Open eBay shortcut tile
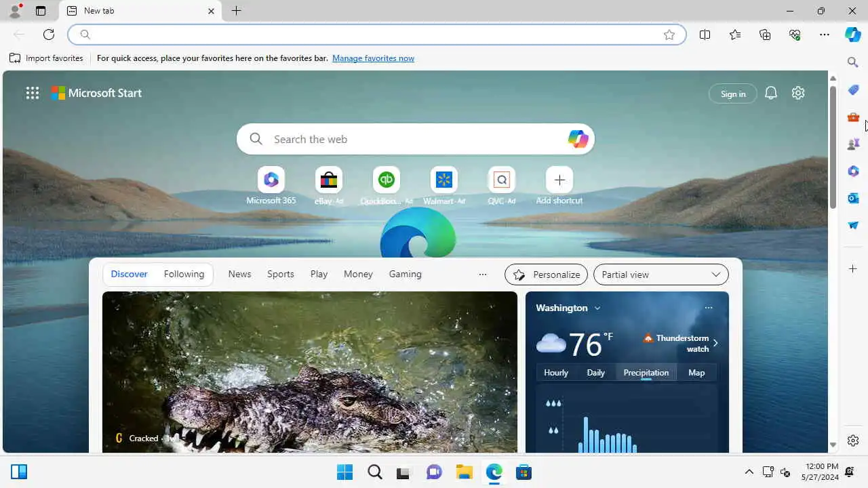Image resolution: width=868 pixels, height=488 pixels. [x=328, y=186]
